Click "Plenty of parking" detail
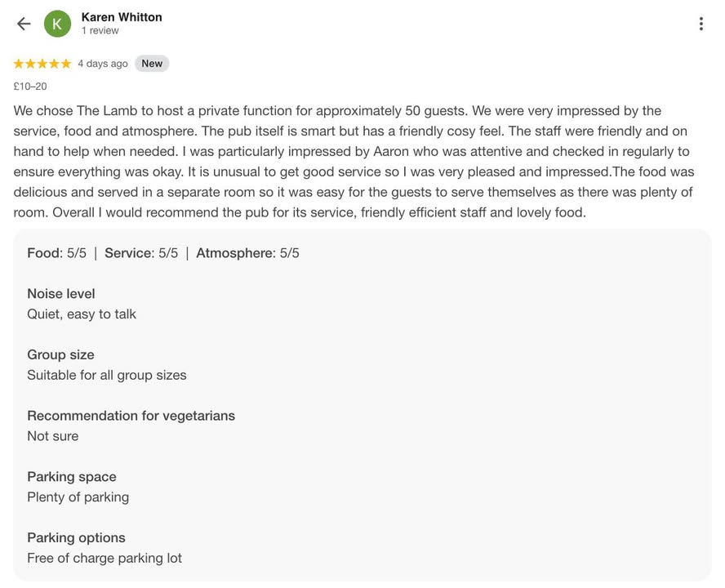 click(x=78, y=497)
